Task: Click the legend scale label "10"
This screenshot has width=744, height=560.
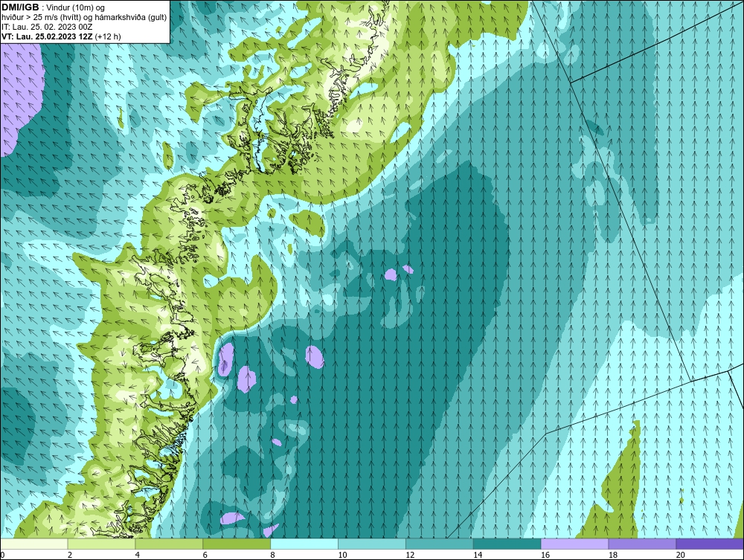Action: point(342,555)
